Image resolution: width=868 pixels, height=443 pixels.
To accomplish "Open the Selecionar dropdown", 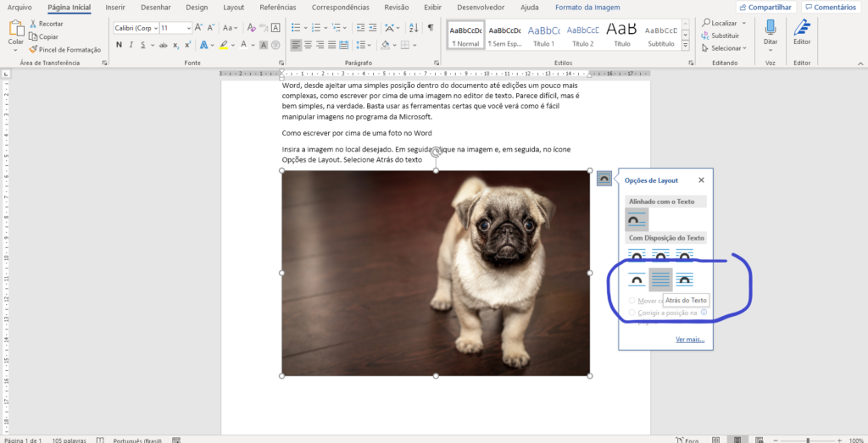I will click(x=725, y=48).
